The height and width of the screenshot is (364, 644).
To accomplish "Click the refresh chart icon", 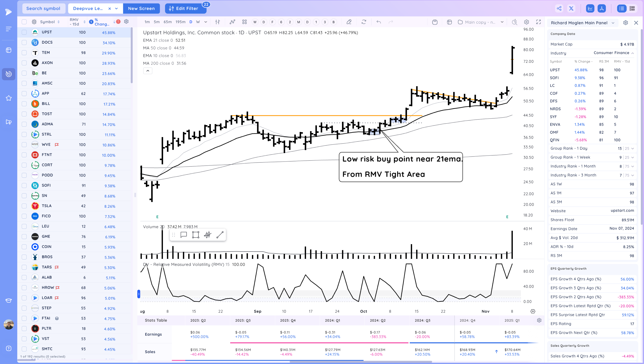I will click(x=364, y=22).
